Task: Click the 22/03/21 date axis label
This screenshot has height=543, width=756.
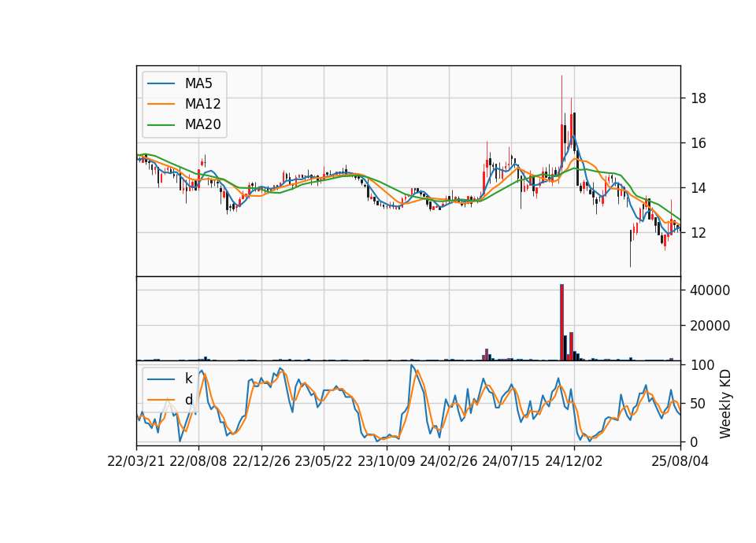Action: coord(135,461)
